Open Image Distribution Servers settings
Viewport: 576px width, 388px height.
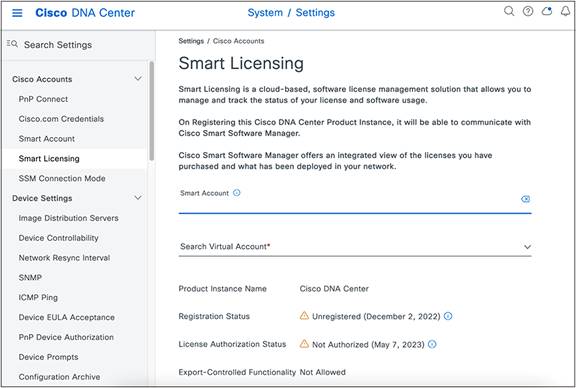(x=69, y=218)
